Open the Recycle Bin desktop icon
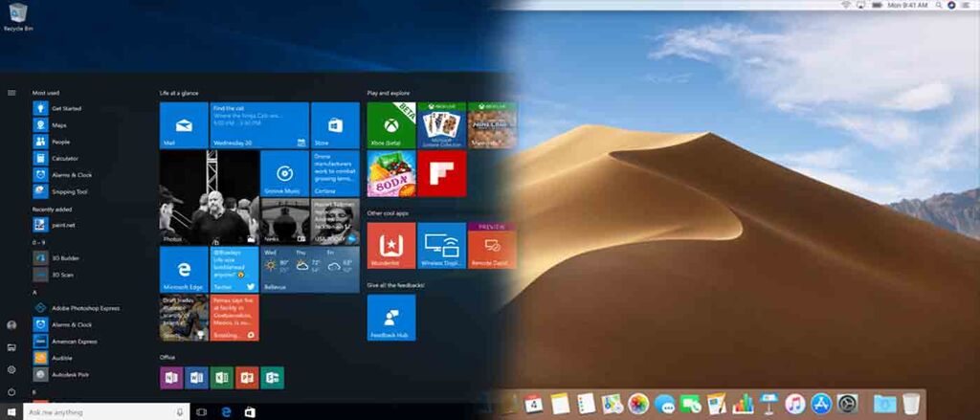 pyautogui.click(x=18, y=17)
